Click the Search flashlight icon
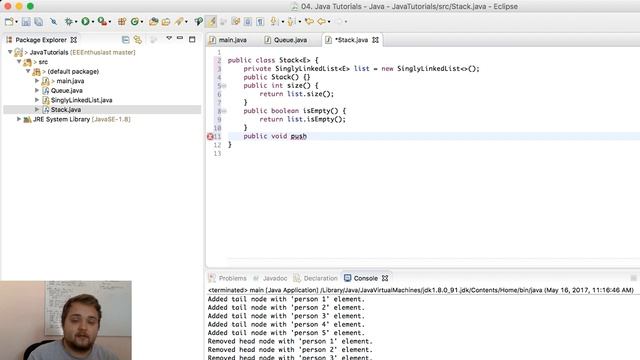Image resolution: width=640 pixels, height=360 pixels. coord(179,21)
